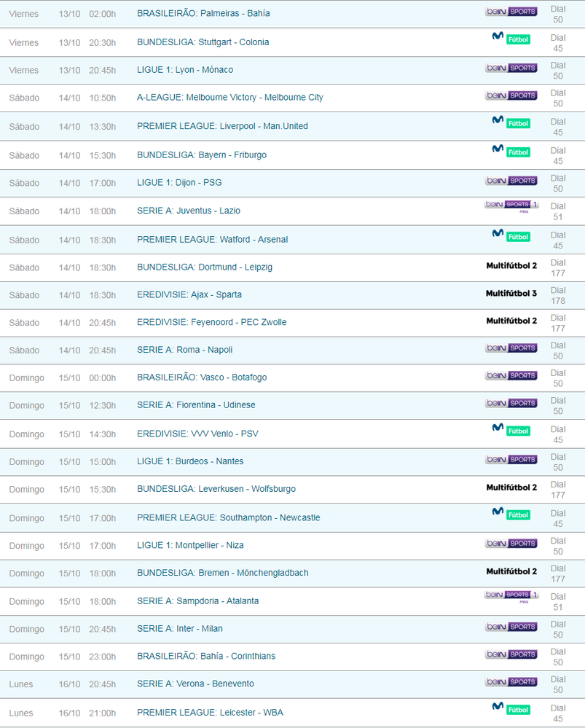Open SERIE A: Verona - Benevento

click(x=195, y=684)
